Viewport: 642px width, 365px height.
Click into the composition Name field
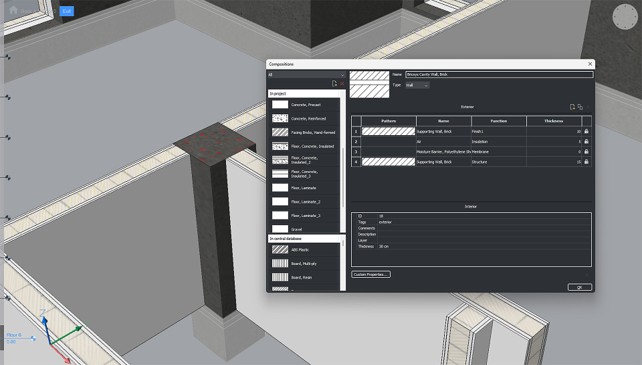[499, 75]
